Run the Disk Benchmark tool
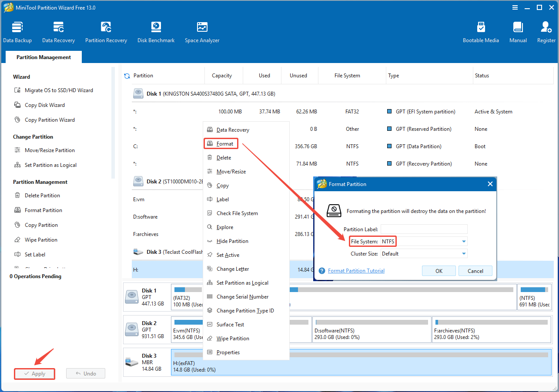This screenshot has width=559, height=392. click(x=156, y=30)
